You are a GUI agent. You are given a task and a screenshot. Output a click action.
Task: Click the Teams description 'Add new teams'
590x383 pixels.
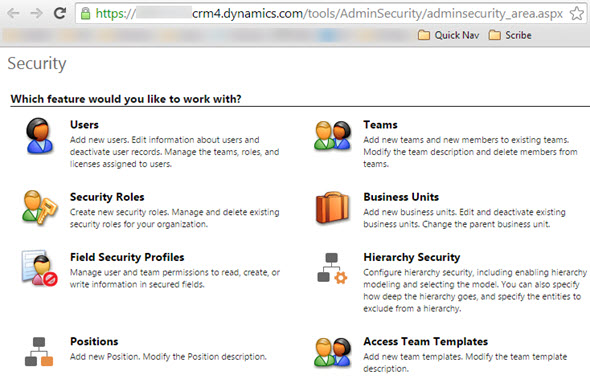pyautogui.click(x=470, y=152)
